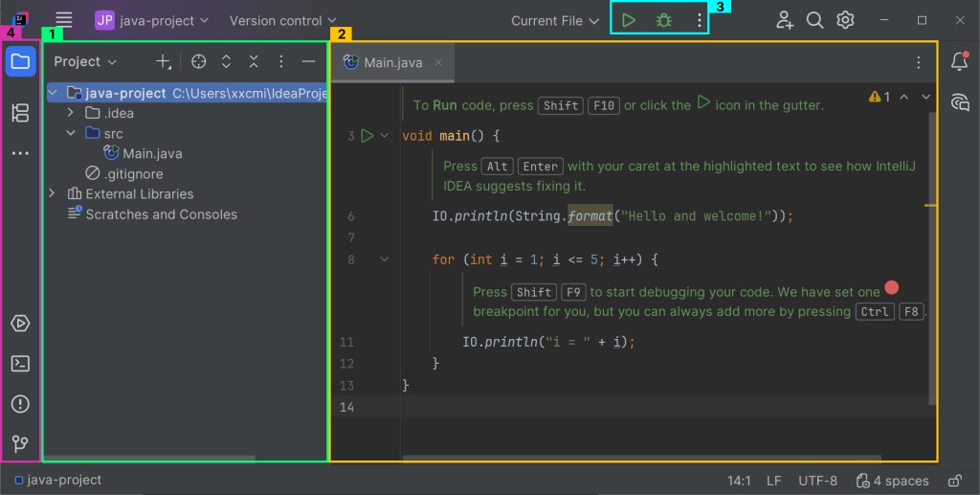Toggle the Project tool window folder button

point(20,62)
